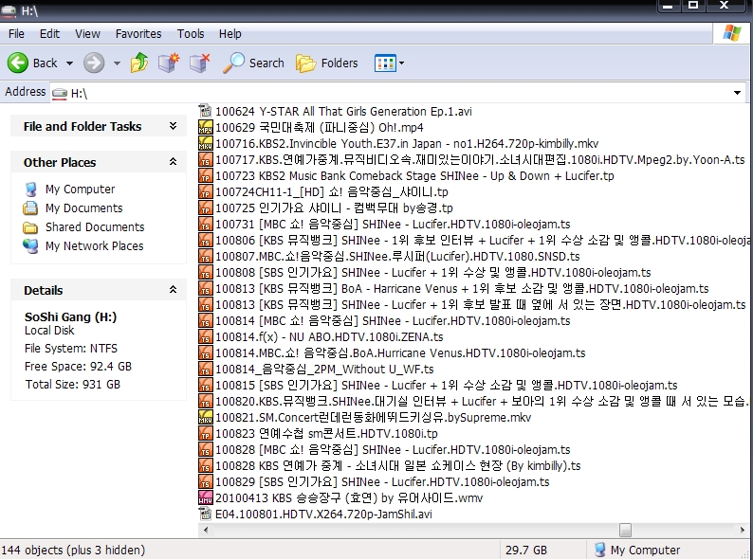Click horizontal scrollbar left arrow
Screen dimensions: 753x560
pyautogui.click(x=206, y=530)
